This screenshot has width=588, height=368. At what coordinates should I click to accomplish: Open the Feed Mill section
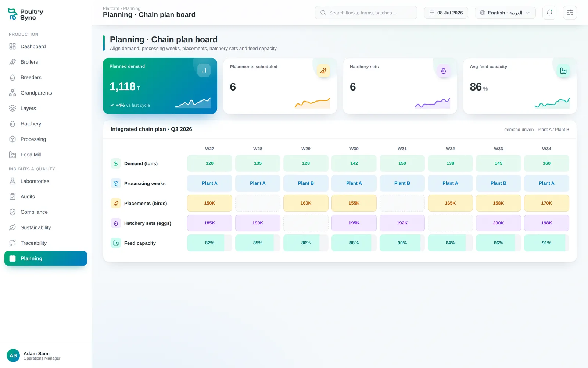click(46, 155)
